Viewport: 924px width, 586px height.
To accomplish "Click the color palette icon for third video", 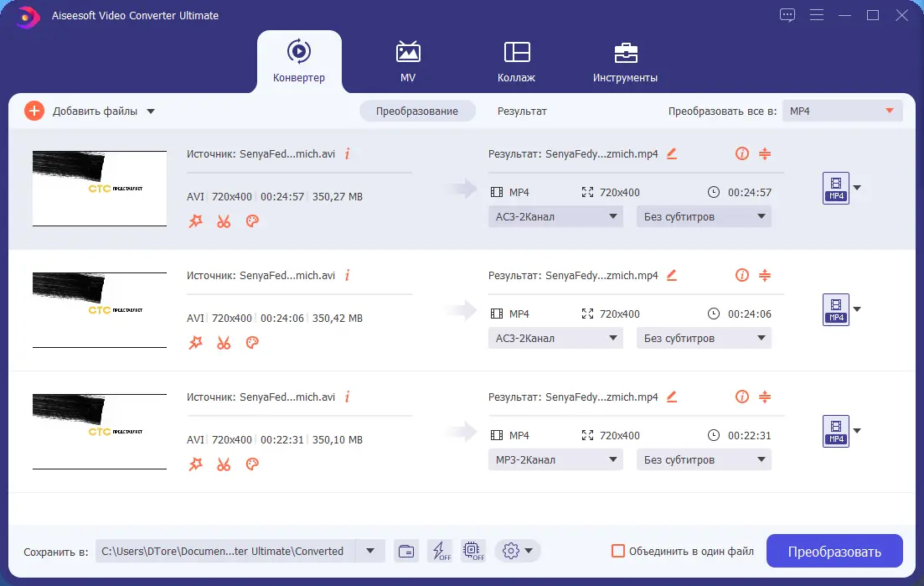I will point(252,464).
